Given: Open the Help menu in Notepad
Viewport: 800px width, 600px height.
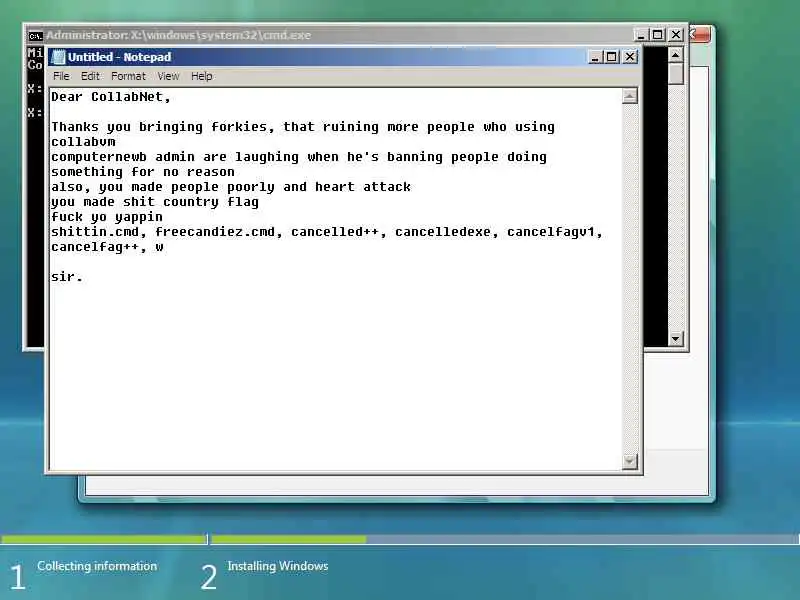Looking at the screenshot, I should (x=202, y=76).
